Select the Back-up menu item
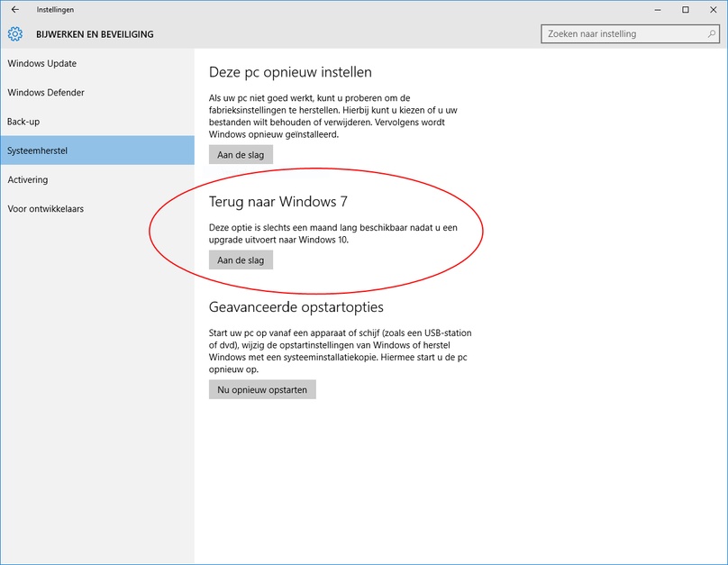The width and height of the screenshot is (728, 565). 97,122
